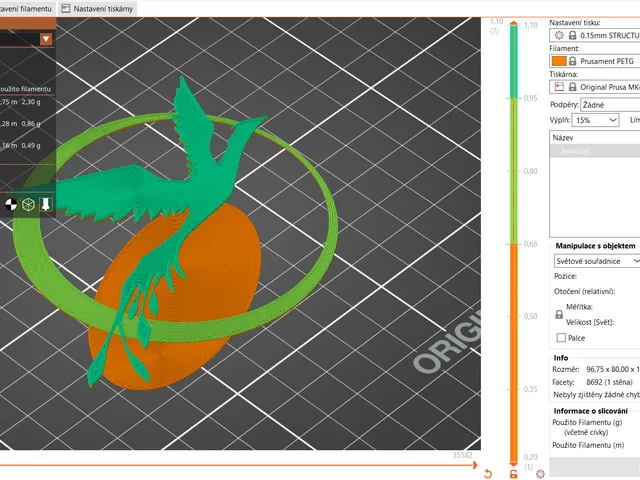
Task: Toggle the center of gravity view icon
Action: [11, 204]
